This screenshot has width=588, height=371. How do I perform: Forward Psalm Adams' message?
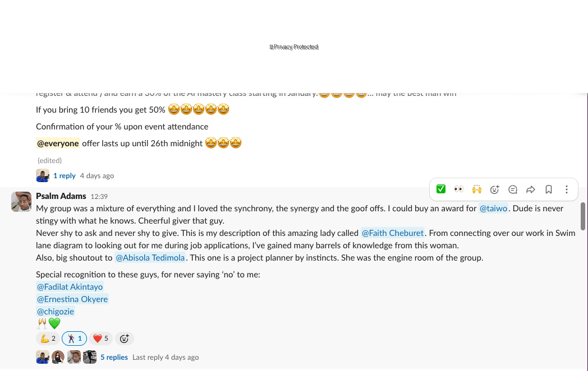coord(531,189)
